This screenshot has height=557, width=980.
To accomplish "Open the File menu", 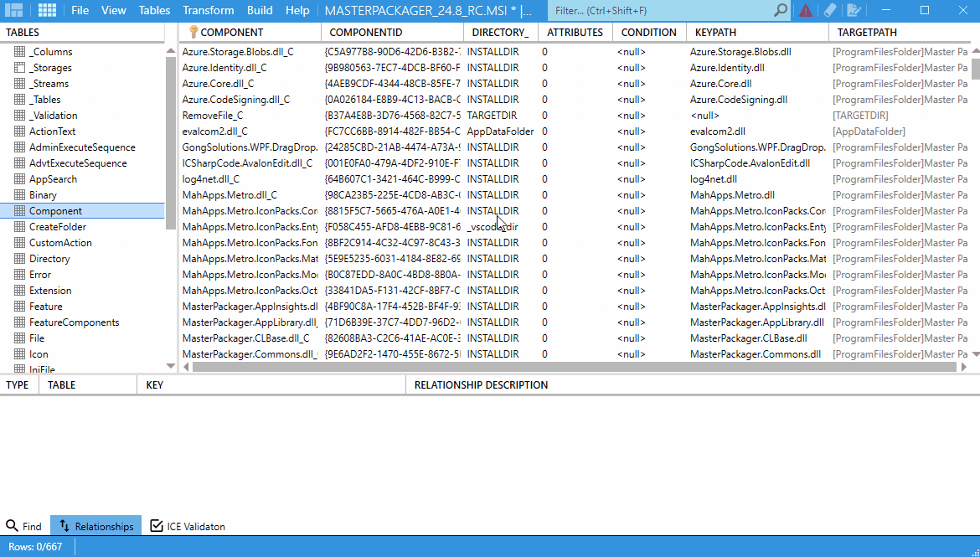I will pyautogui.click(x=80, y=10).
